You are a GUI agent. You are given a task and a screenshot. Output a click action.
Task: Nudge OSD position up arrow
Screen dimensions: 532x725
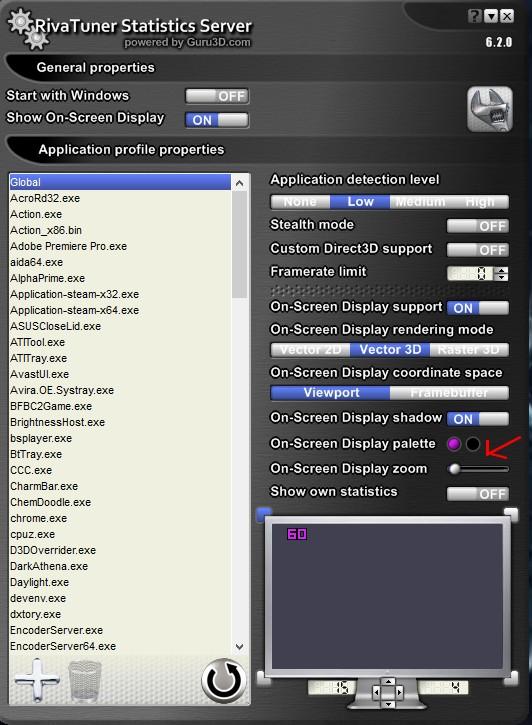point(388,682)
